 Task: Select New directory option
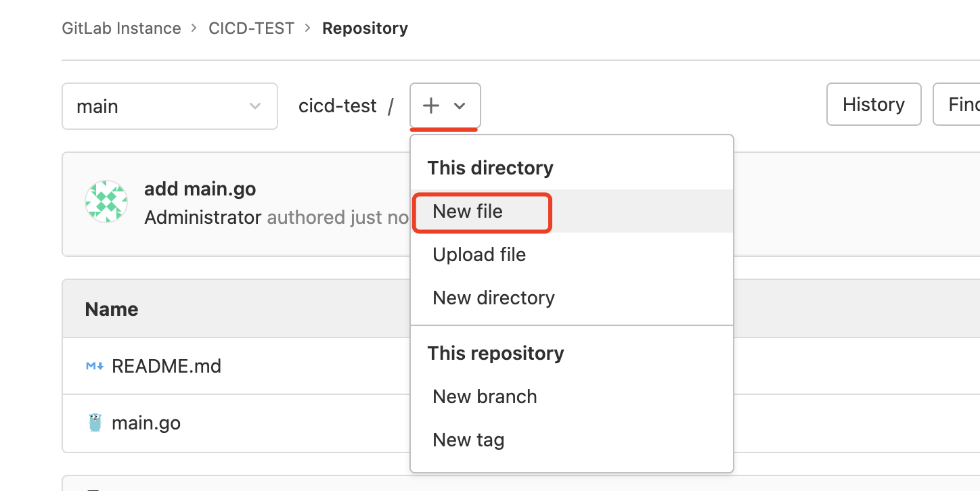tap(493, 298)
